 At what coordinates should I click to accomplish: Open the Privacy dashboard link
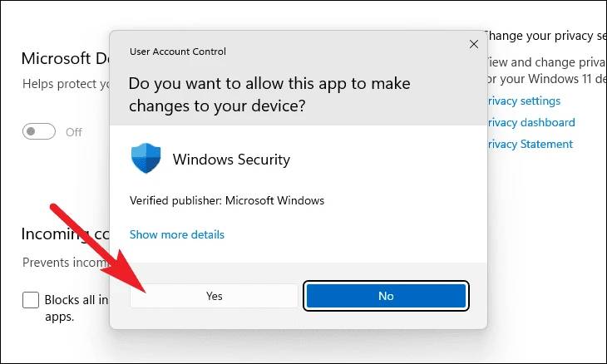tap(530, 122)
